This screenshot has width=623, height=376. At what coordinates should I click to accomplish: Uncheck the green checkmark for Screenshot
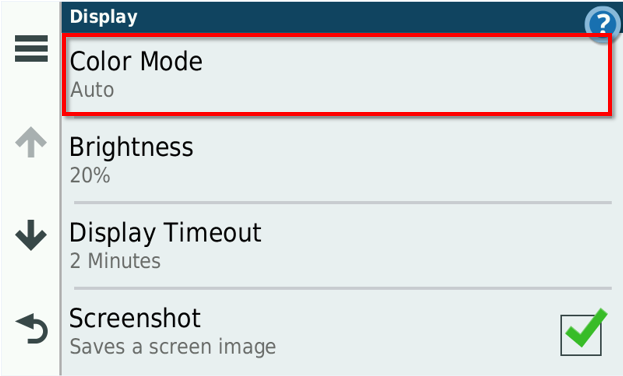[586, 328]
